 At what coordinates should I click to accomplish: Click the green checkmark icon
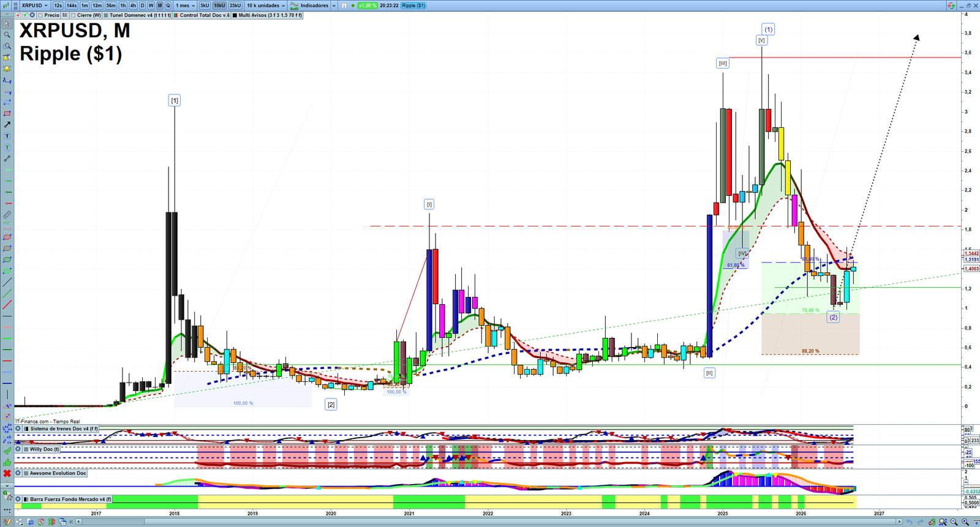[7, 450]
